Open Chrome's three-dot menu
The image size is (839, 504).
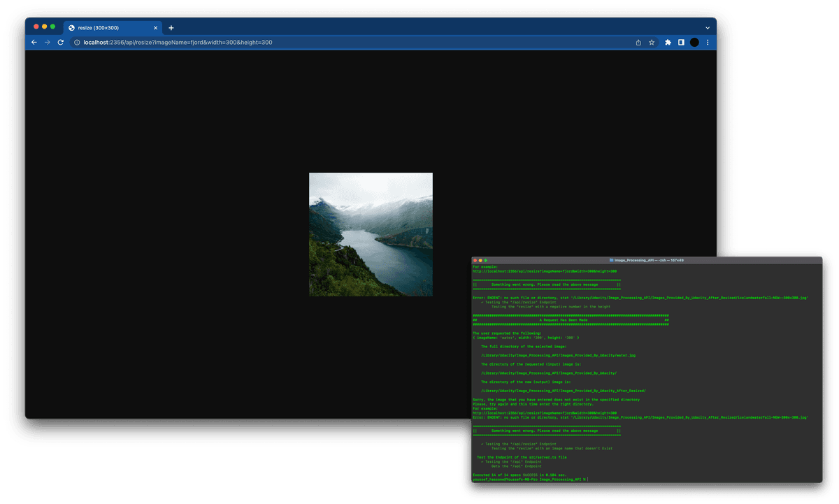point(708,42)
